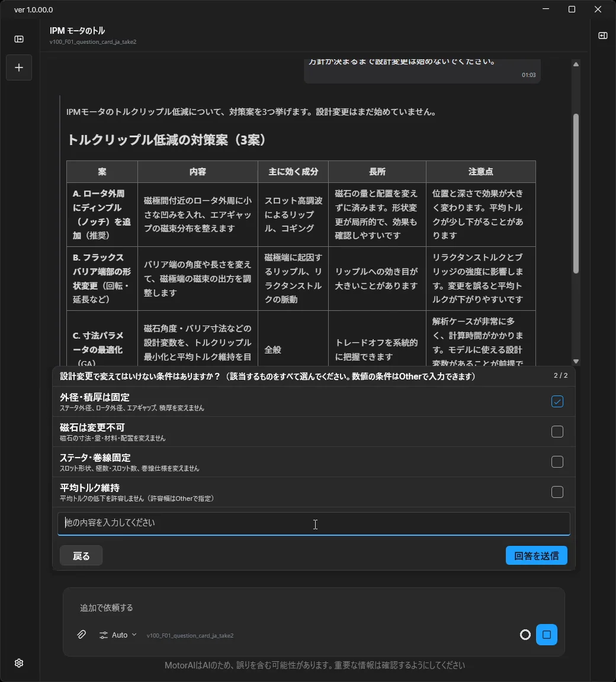Click the blue stop square button
The width and height of the screenshot is (616, 682).
tap(546, 635)
